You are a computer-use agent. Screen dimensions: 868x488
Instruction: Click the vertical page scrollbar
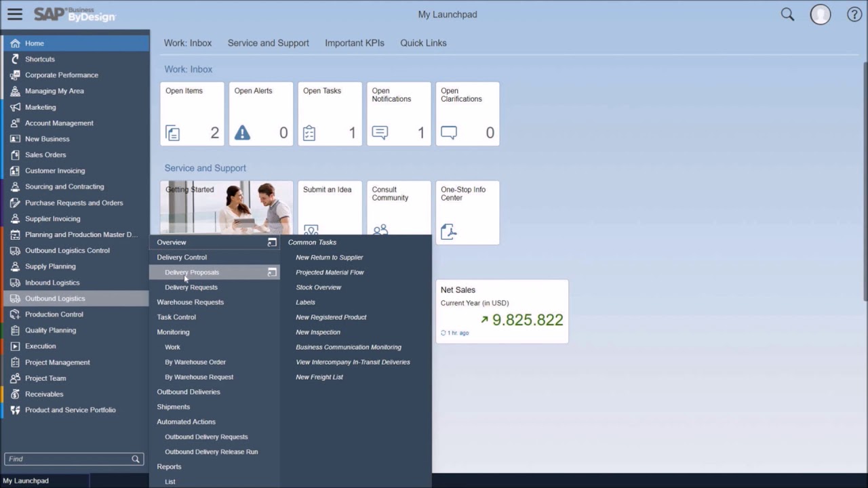(865, 182)
